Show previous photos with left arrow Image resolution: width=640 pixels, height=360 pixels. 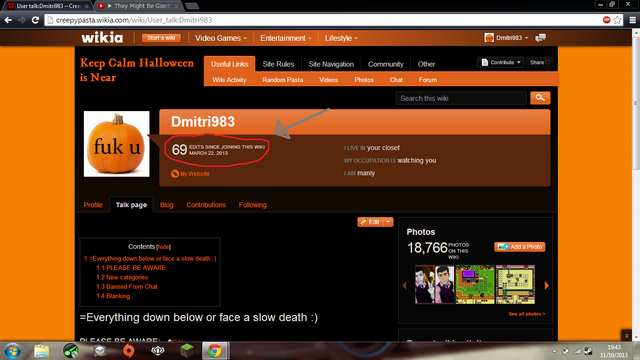(404, 285)
